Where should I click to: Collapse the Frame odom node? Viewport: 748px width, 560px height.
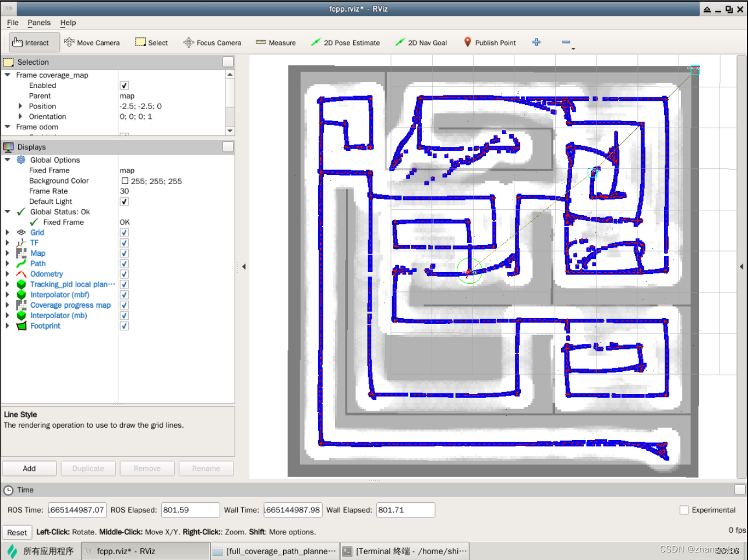pyautogui.click(x=8, y=127)
